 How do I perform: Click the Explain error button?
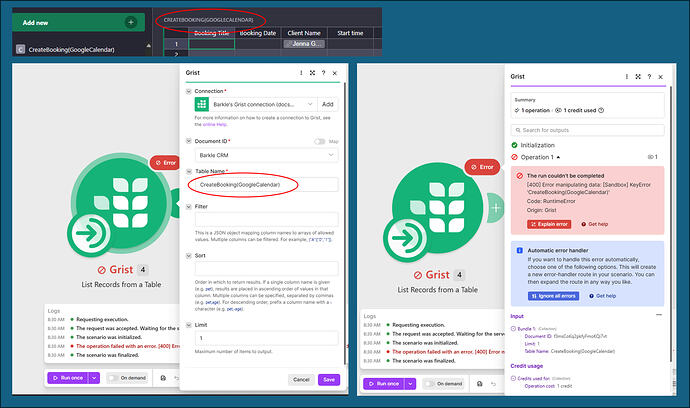pos(549,224)
